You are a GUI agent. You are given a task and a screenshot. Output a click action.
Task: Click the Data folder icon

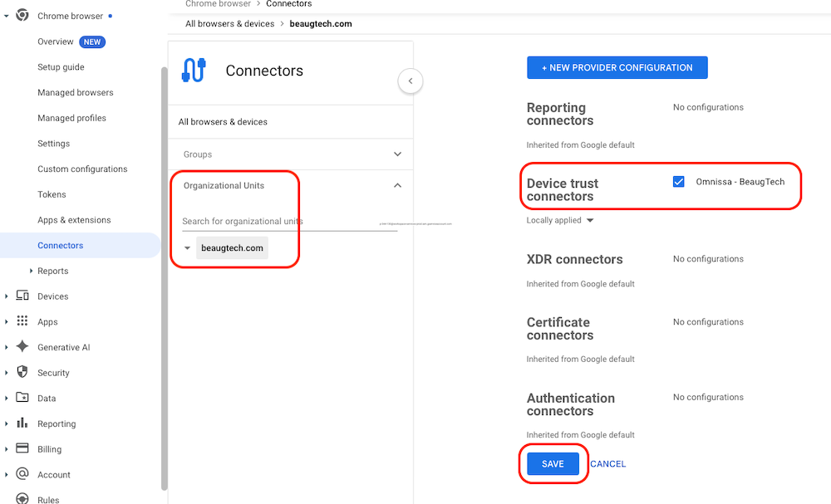click(x=22, y=399)
